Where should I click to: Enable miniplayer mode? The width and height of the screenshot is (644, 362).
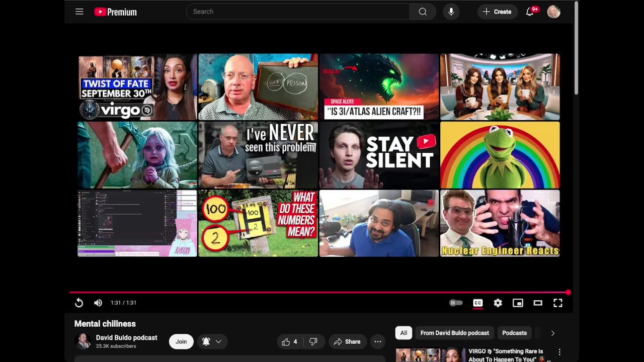point(518,303)
